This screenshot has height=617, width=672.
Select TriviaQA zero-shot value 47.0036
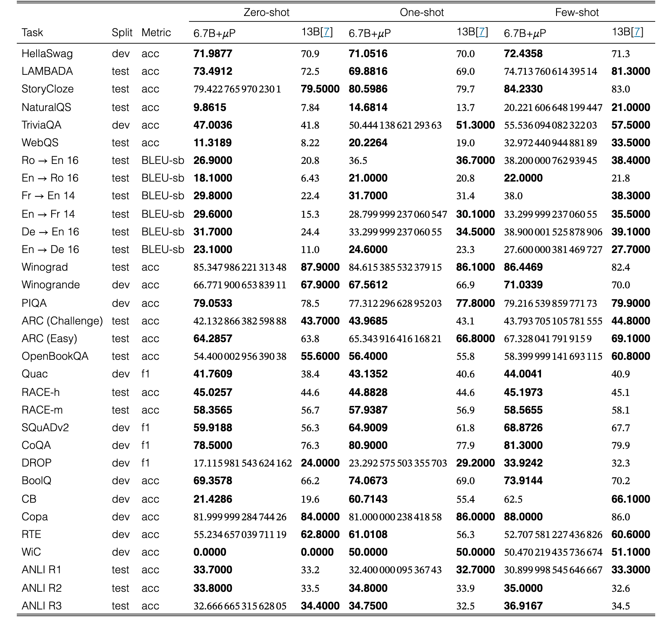[x=213, y=125]
